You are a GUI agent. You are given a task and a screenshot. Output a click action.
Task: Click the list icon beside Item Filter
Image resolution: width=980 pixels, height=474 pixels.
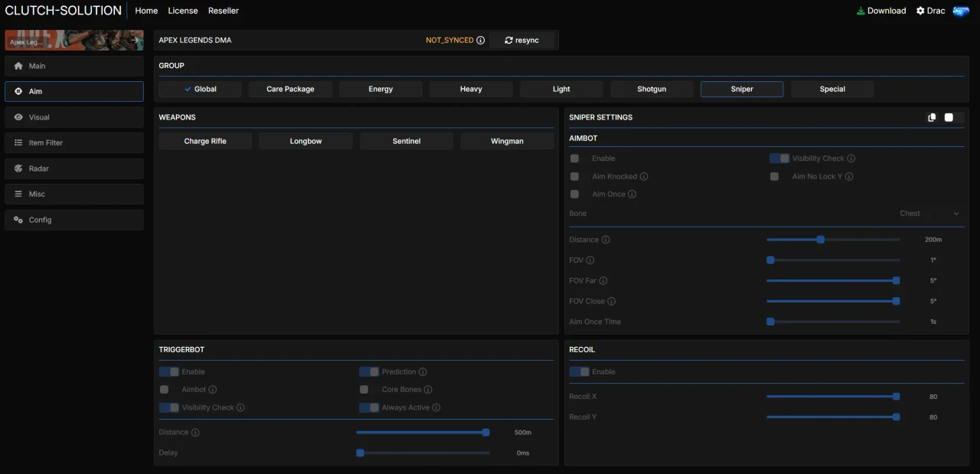(x=18, y=142)
